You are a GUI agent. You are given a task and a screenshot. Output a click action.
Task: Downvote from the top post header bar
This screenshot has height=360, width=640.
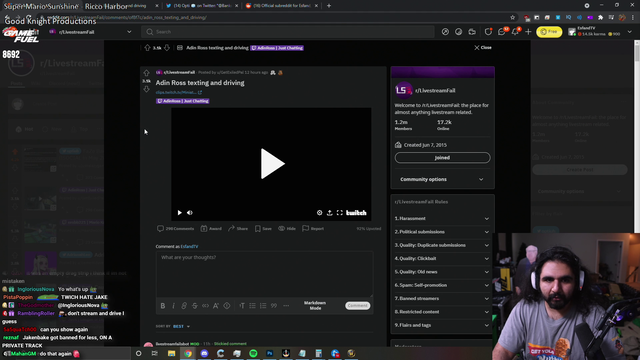pos(167,48)
